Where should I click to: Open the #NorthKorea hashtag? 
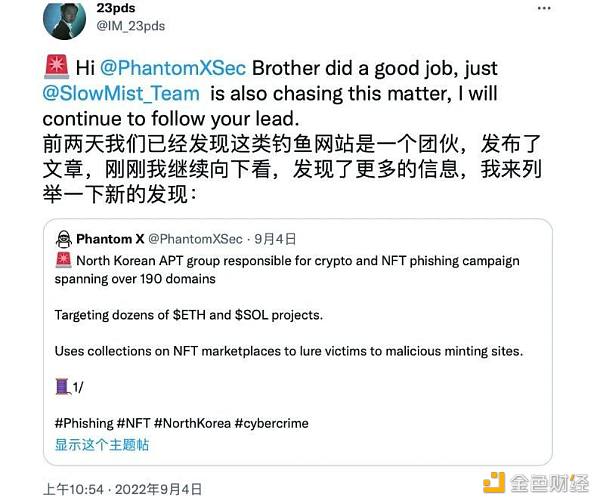coord(192,423)
